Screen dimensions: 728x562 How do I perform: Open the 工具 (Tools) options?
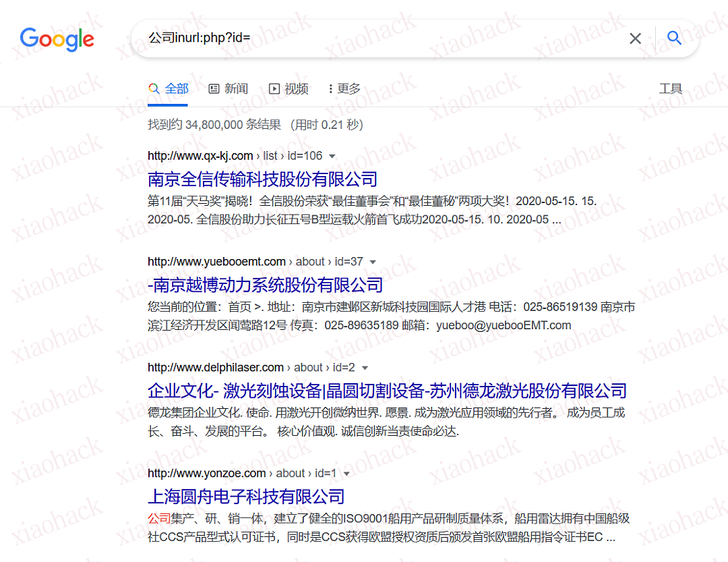click(x=670, y=89)
